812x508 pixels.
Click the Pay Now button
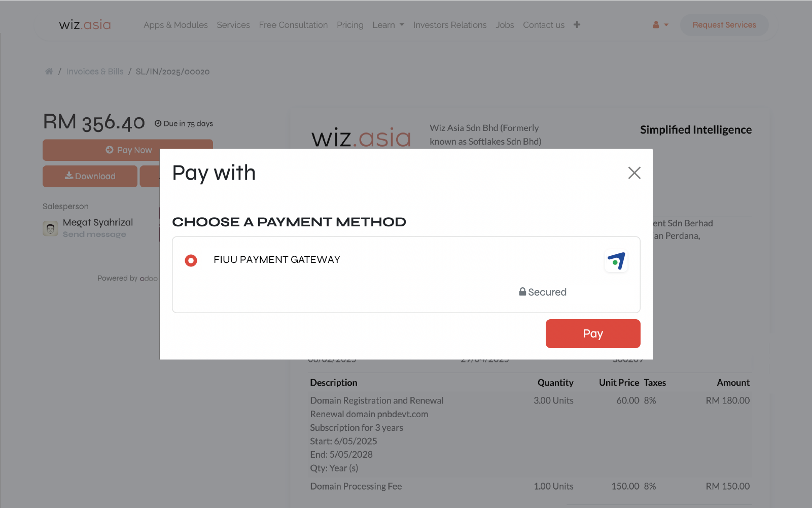[x=128, y=150]
